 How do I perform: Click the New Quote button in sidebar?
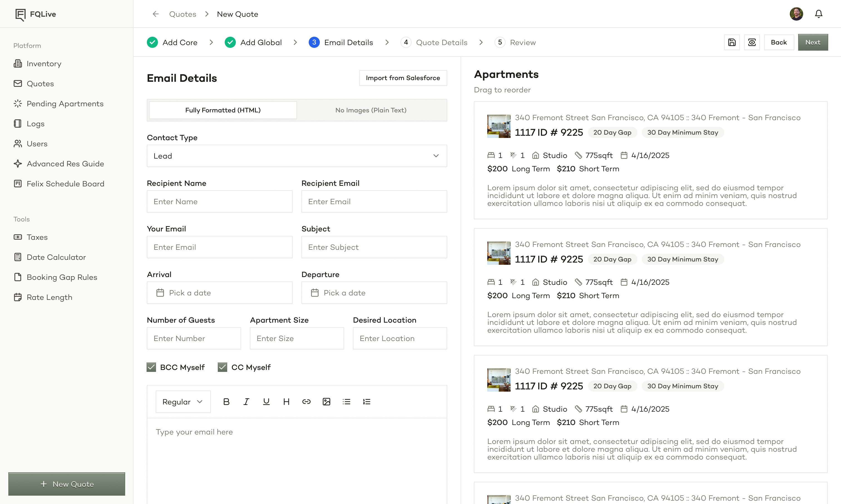(66, 484)
